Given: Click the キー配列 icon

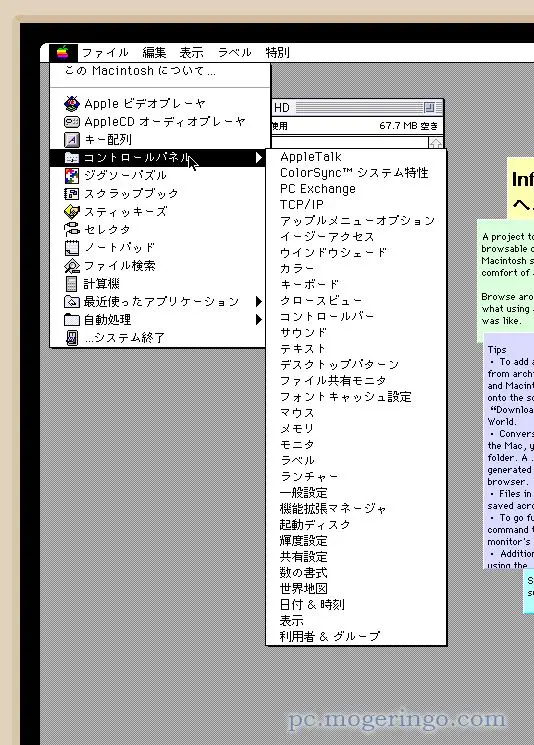Looking at the screenshot, I should tap(72, 140).
